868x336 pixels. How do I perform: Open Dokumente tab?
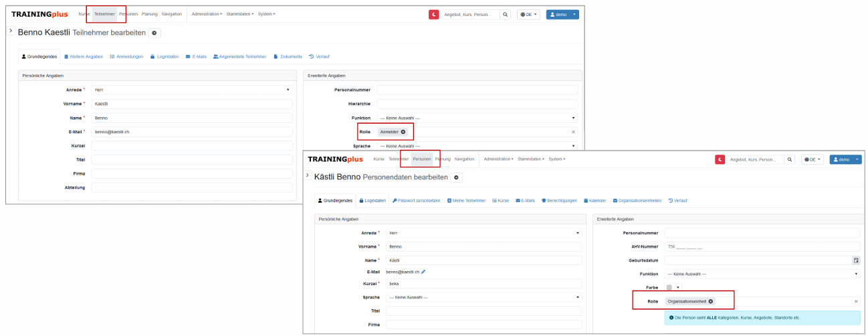[288, 56]
